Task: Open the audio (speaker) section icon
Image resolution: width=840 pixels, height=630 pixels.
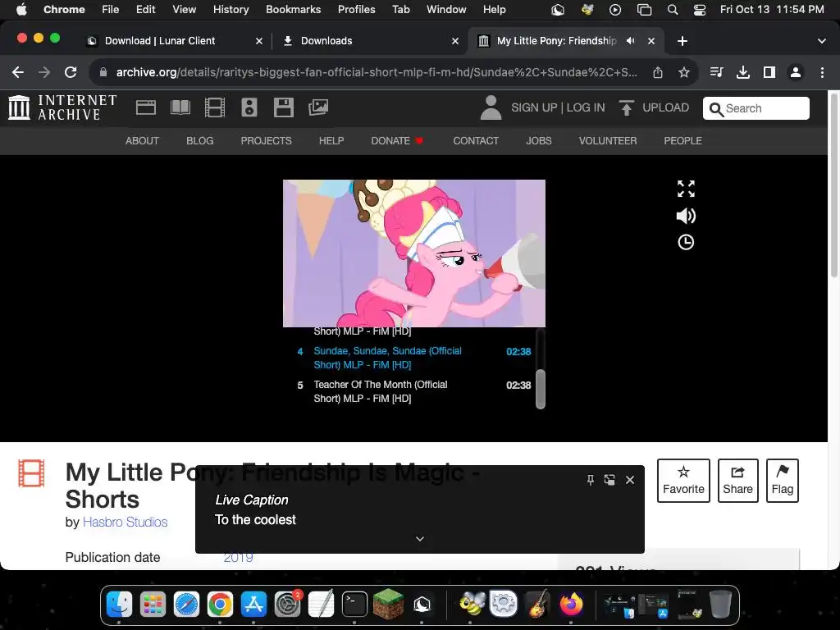Action: click(249, 107)
